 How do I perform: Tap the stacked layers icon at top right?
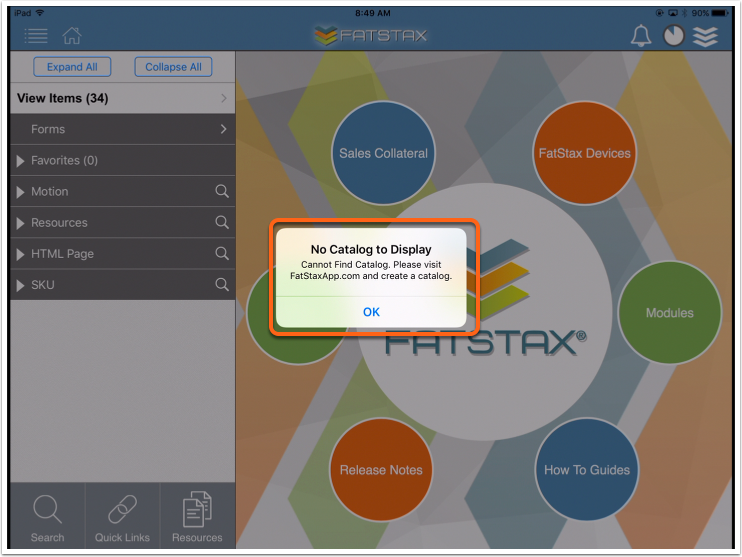[706, 36]
